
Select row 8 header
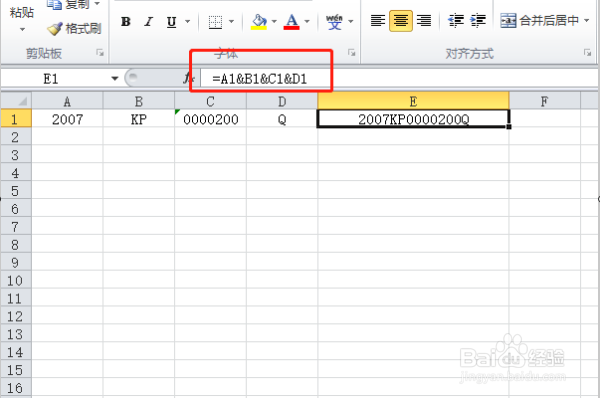coord(16,244)
